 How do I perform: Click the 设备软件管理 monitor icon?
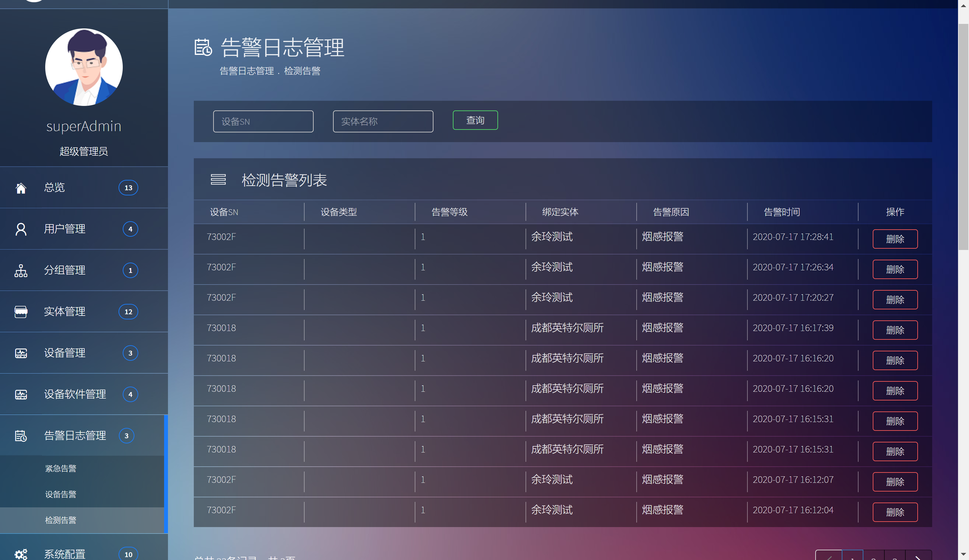pos(21,394)
